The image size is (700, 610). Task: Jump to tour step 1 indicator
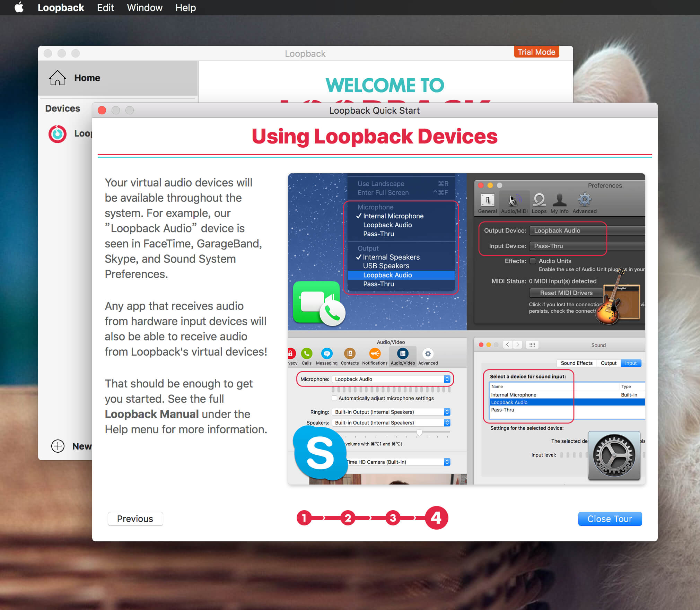coord(304,518)
